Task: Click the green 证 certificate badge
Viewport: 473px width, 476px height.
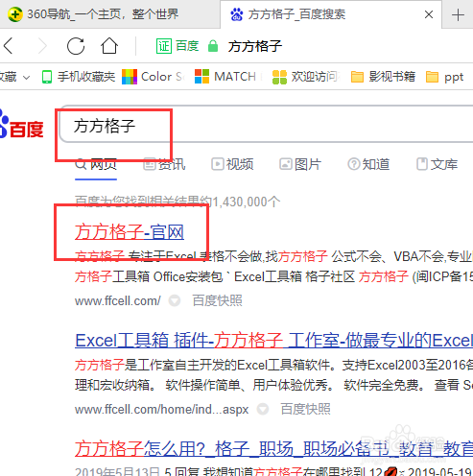Action: pos(164,46)
